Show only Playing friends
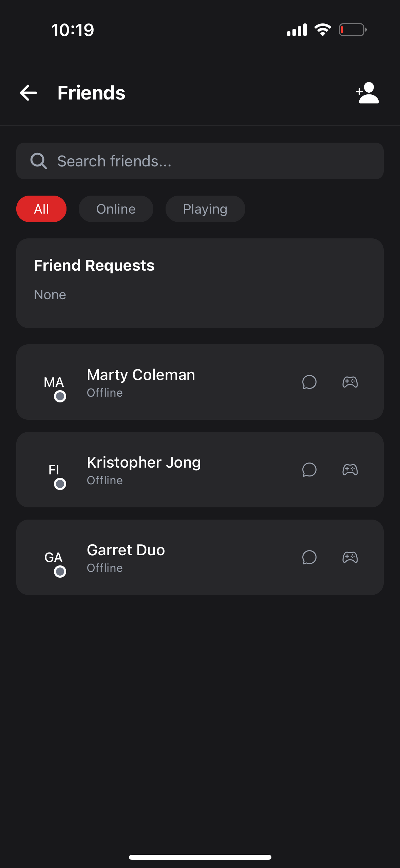The height and width of the screenshot is (868, 400). (x=205, y=209)
